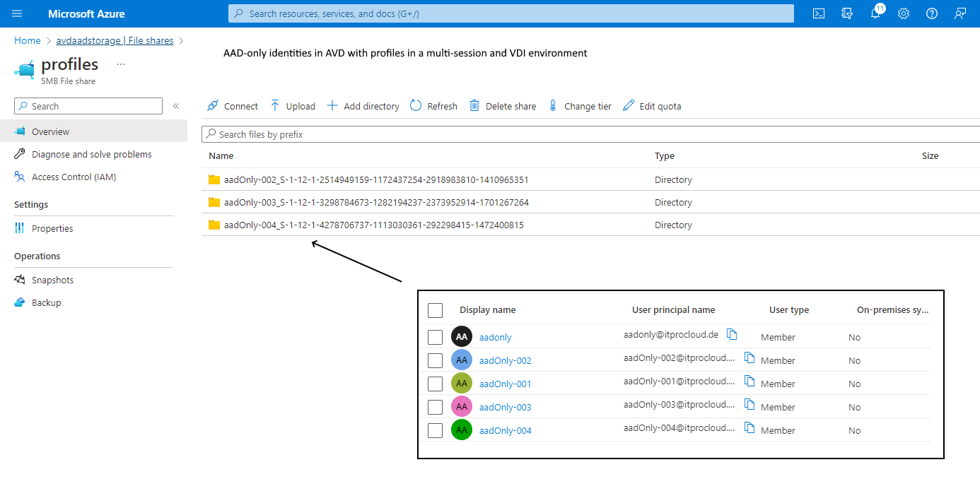Image resolution: width=980 pixels, height=479 pixels.
Task: Tick the checkbox for aadOnly-001
Action: point(436,384)
